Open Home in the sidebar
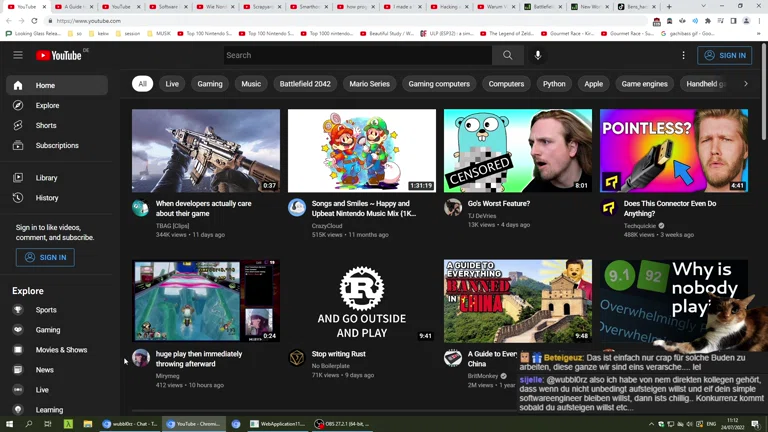Image resolution: width=768 pixels, height=432 pixels. [x=57, y=85]
